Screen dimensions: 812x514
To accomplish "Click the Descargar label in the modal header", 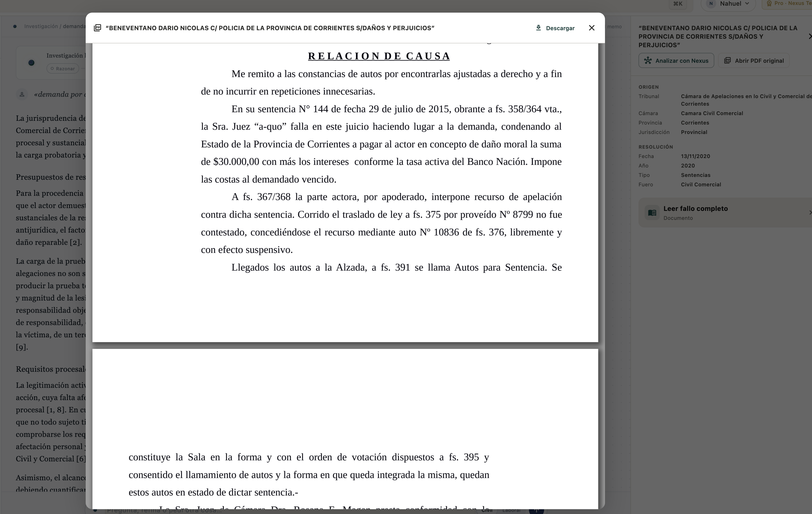I will [560, 28].
